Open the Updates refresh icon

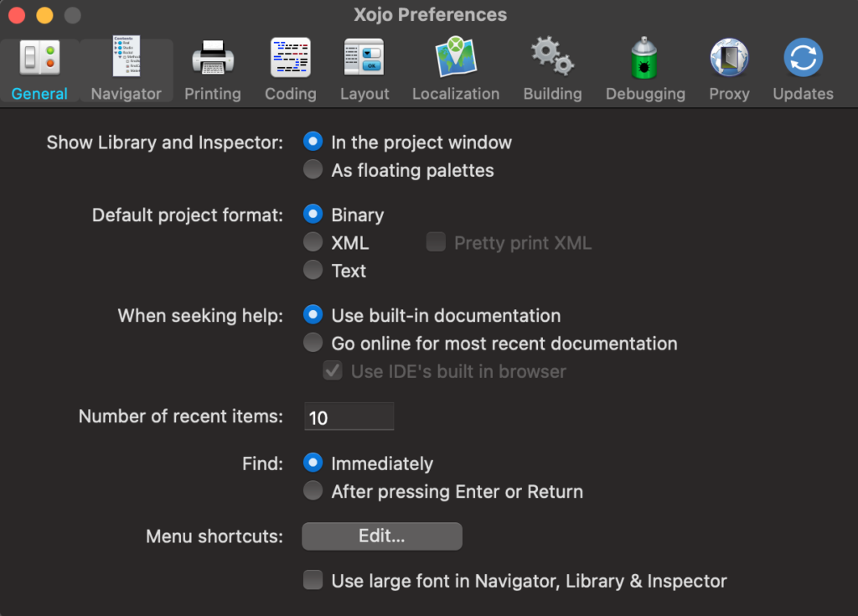(803, 58)
